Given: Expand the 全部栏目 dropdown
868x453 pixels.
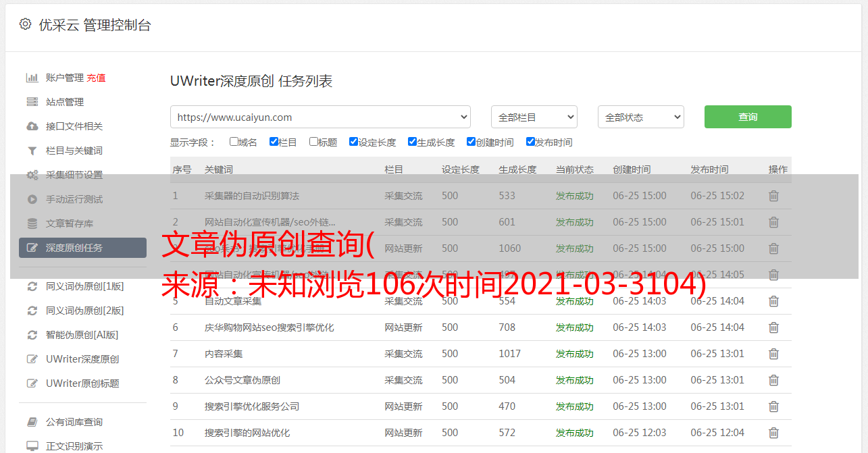Looking at the screenshot, I should (x=534, y=117).
